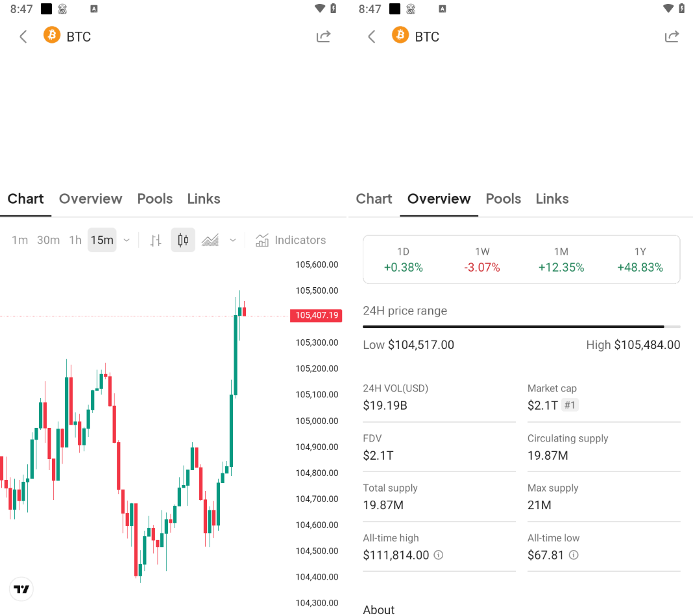Go back using left BTC screen arrow
This screenshot has width=693, height=616.
[23, 37]
